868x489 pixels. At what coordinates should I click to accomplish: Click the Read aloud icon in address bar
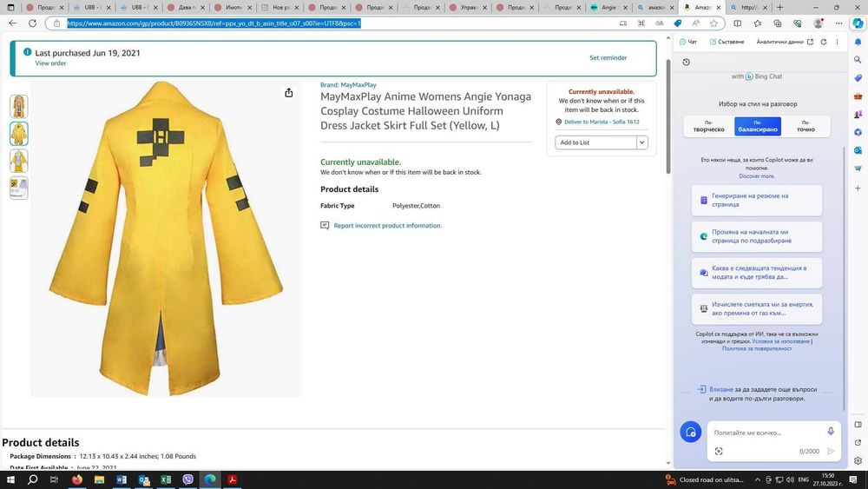coord(696,23)
